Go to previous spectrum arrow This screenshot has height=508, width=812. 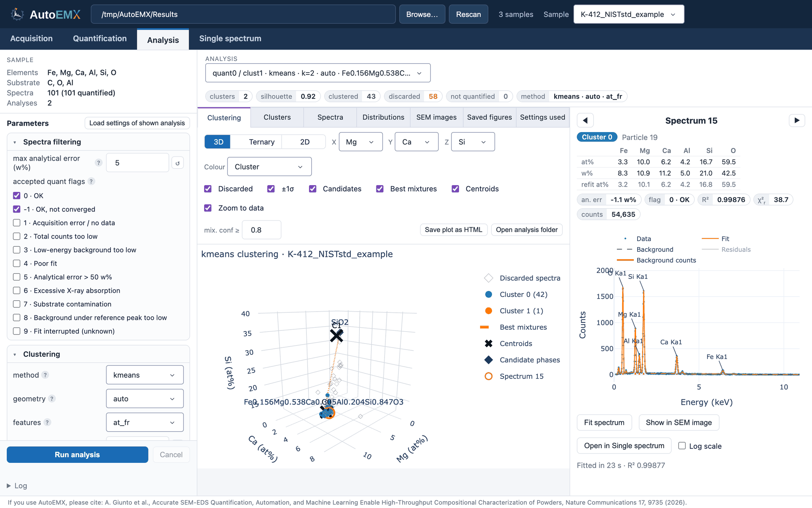pyautogui.click(x=585, y=120)
